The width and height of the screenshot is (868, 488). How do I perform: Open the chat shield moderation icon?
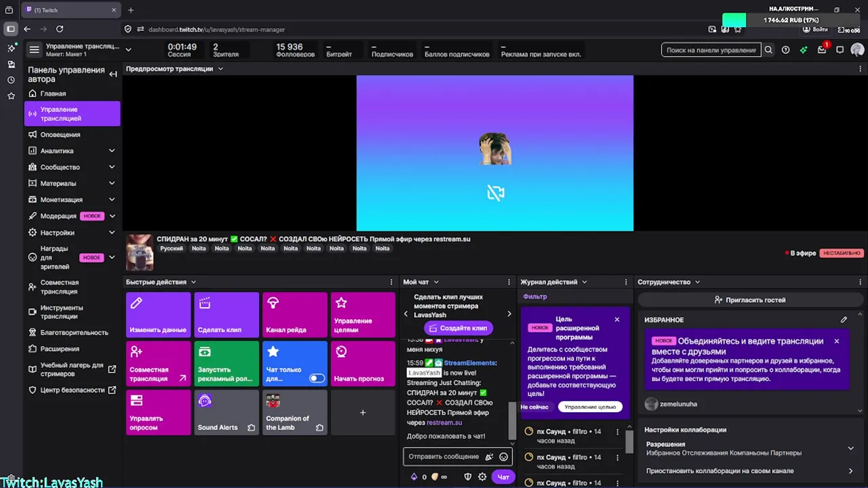(x=467, y=476)
